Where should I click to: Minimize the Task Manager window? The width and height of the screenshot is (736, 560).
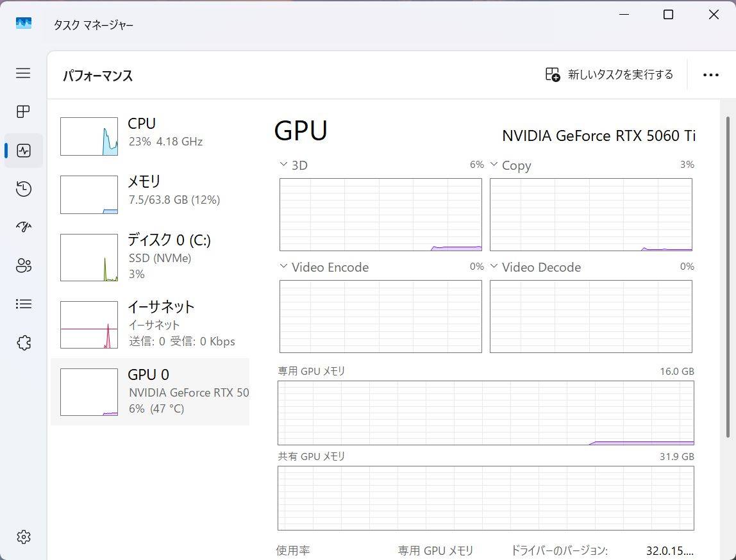pos(624,15)
